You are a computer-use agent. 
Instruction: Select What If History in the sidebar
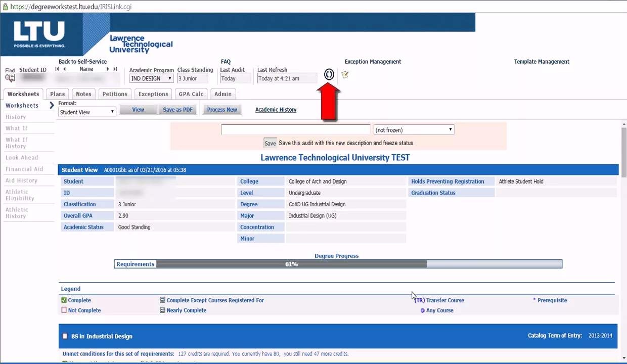tap(17, 143)
